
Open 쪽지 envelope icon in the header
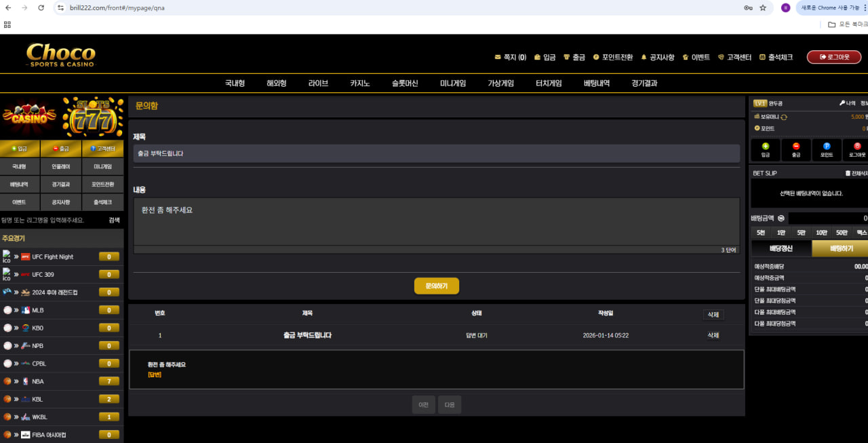(498, 58)
